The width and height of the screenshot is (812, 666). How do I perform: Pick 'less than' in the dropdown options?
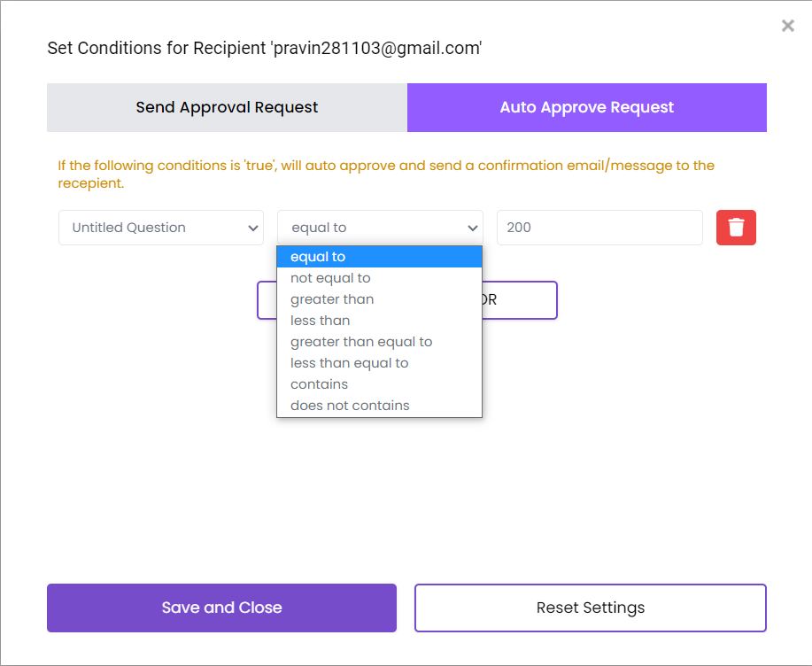321,320
